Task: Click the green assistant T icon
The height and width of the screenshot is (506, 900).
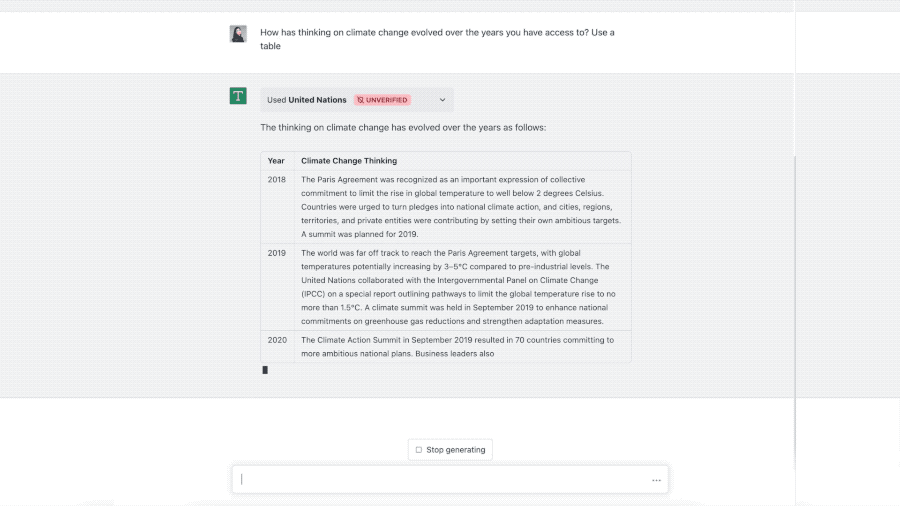Action: click(x=238, y=96)
